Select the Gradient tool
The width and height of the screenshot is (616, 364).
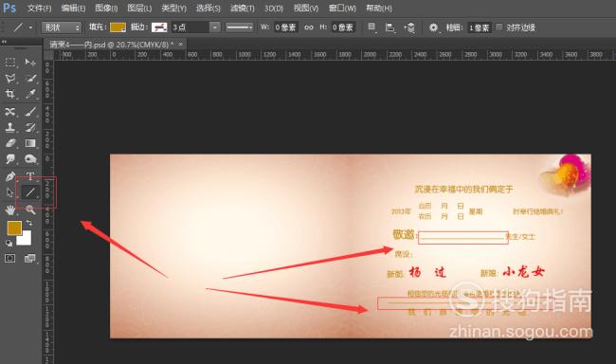pyautogui.click(x=30, y=143)
